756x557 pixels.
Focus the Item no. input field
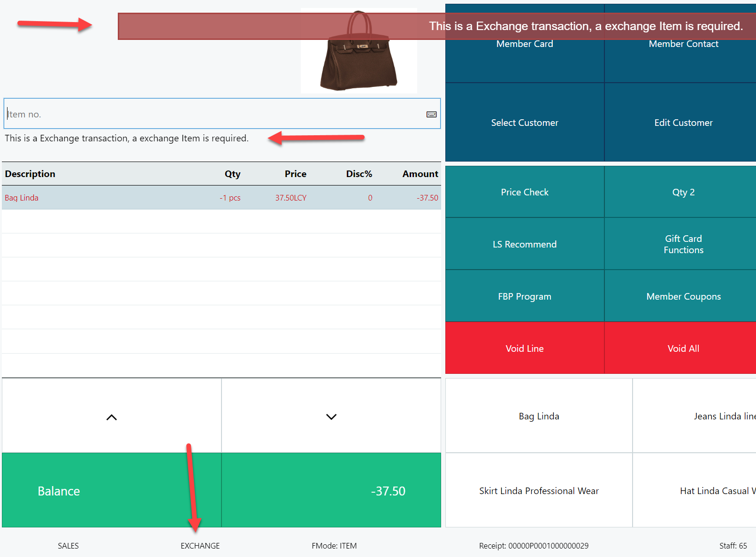click(211, 114)
